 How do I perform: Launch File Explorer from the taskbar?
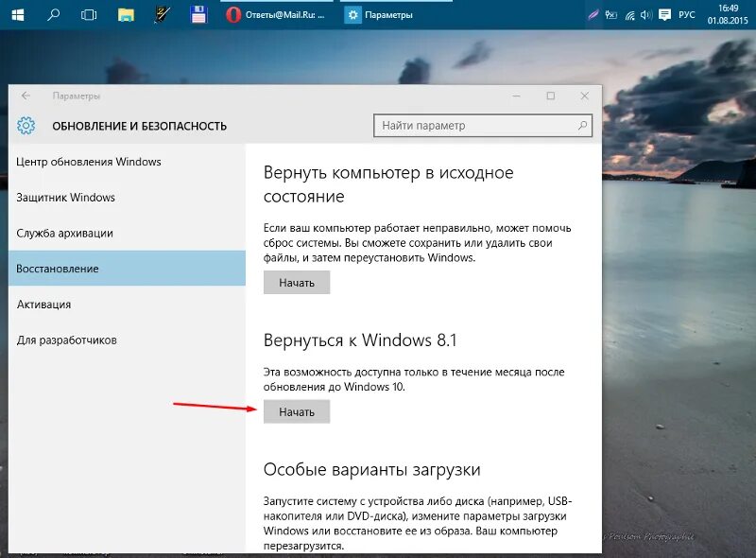[126, 15]
